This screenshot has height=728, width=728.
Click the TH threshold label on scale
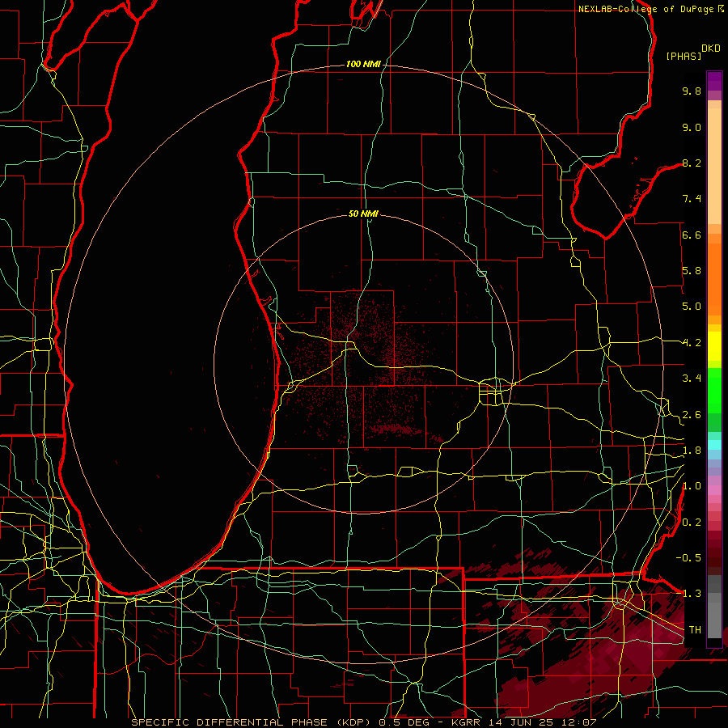(695, 630)
